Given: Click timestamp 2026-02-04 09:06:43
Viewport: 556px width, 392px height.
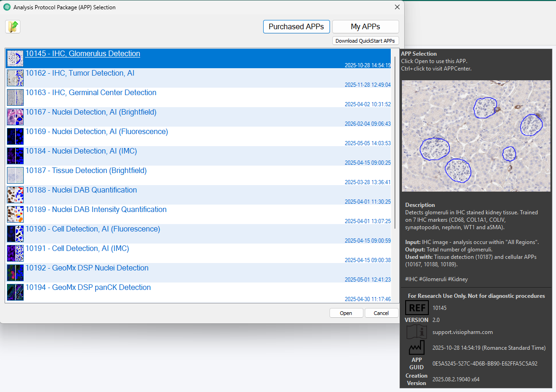Looking at the screenshot, I should point(368,124).
